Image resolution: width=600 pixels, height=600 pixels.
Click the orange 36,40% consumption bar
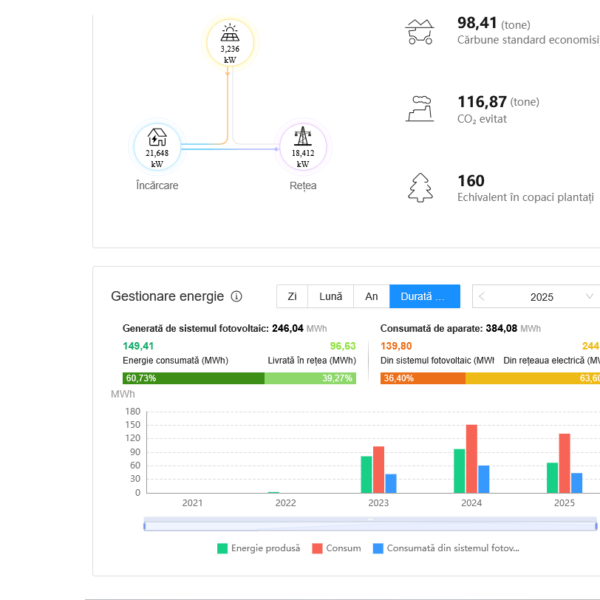423,378
